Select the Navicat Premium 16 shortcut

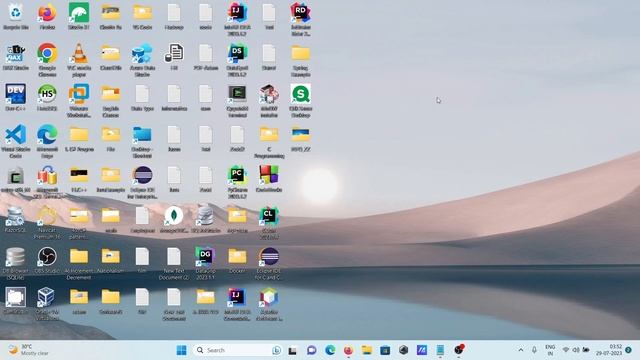pos(47,223)
